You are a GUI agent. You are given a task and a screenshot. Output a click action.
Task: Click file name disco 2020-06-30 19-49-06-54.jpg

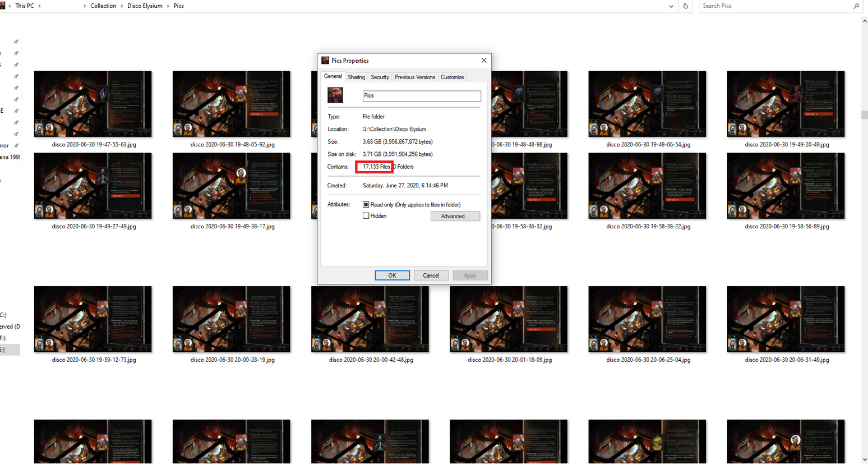pyautogui.click(x=648, y=145)
